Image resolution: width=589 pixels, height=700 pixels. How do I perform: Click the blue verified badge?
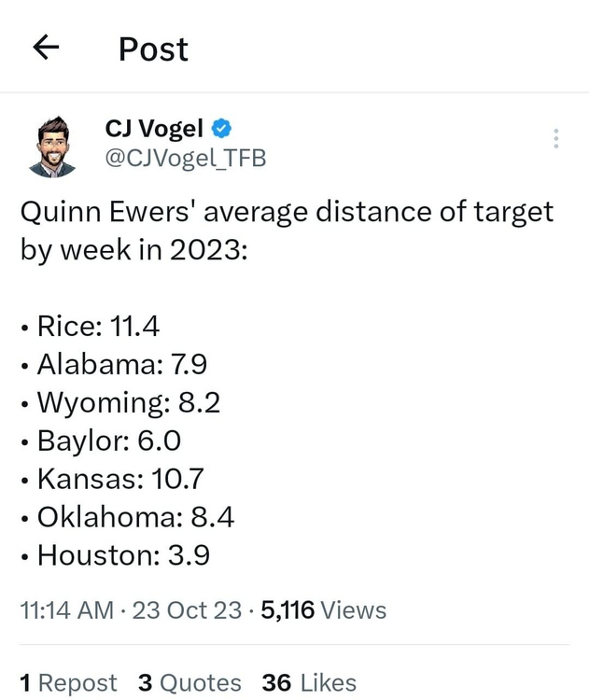[x=222, y=129]
